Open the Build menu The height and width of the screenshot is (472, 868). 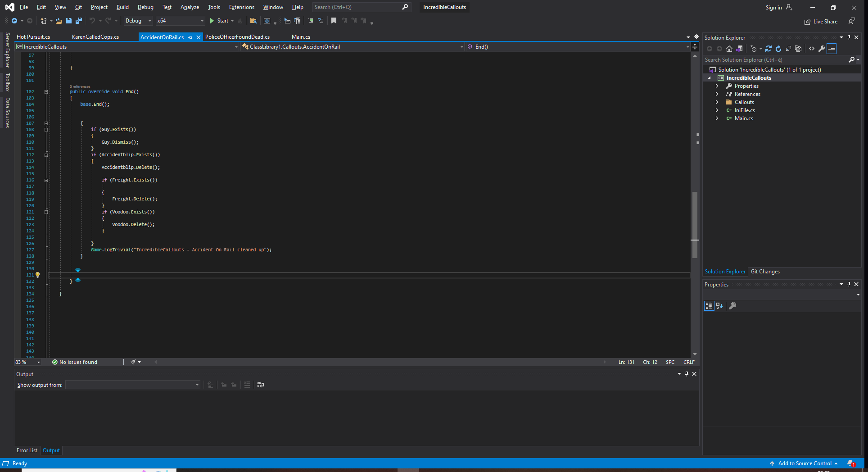point(122,7)
